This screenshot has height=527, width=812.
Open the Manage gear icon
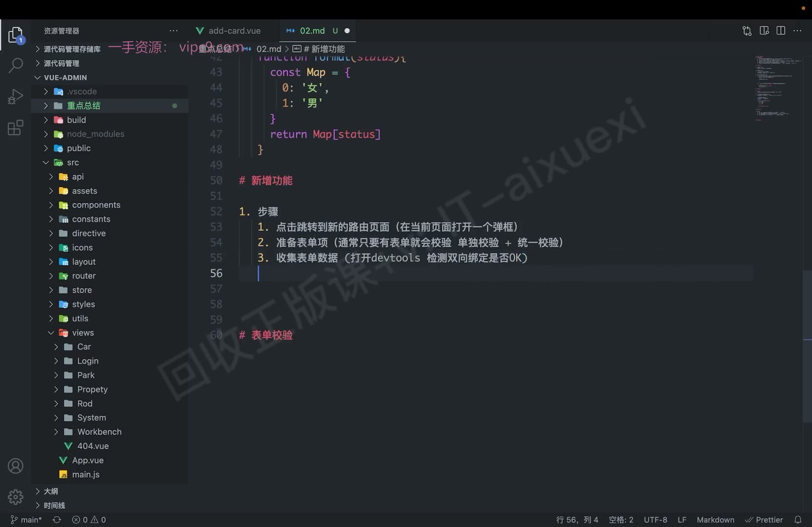pyautogui.click(x=16, y=497)
